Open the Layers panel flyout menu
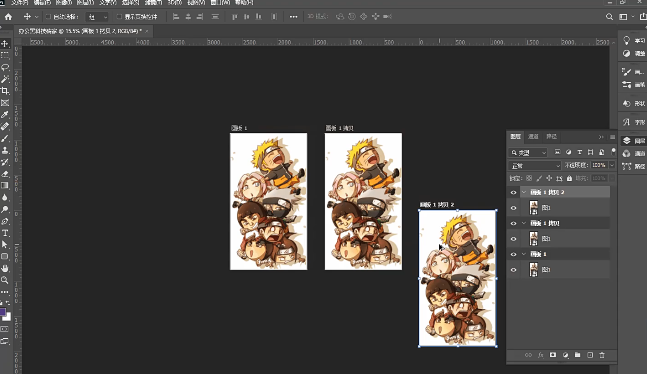Screen dimensions: 647x374 tap(612, 137)
